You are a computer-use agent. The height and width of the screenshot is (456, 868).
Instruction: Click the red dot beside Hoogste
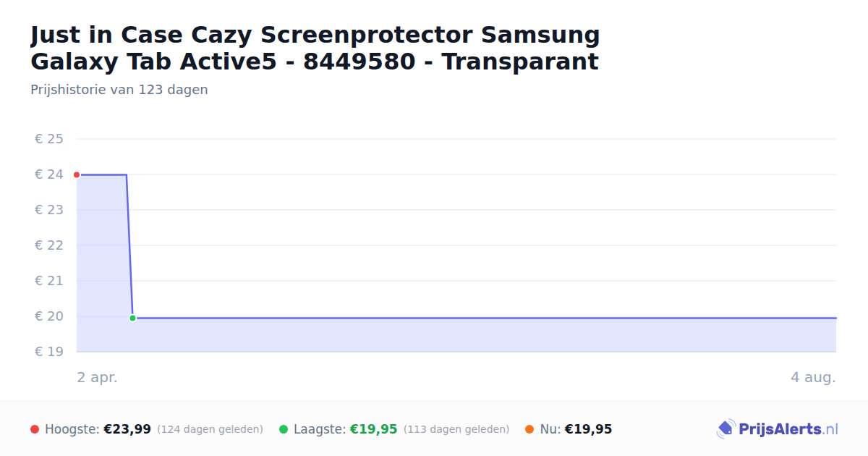click(35, 429)
